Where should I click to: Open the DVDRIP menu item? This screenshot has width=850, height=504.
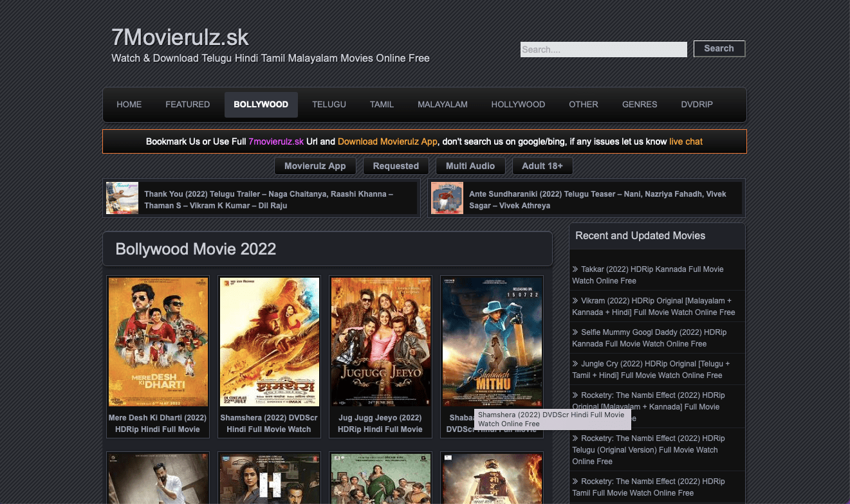click(697, 104)
